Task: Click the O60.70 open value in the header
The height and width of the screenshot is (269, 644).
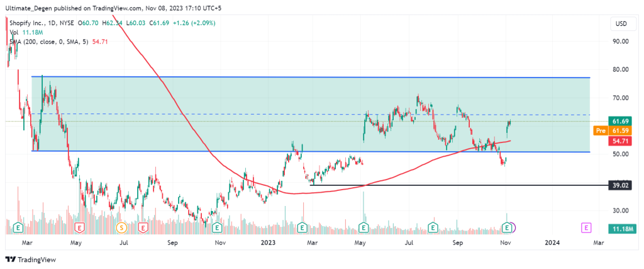Action: click(x=87, y=23)
